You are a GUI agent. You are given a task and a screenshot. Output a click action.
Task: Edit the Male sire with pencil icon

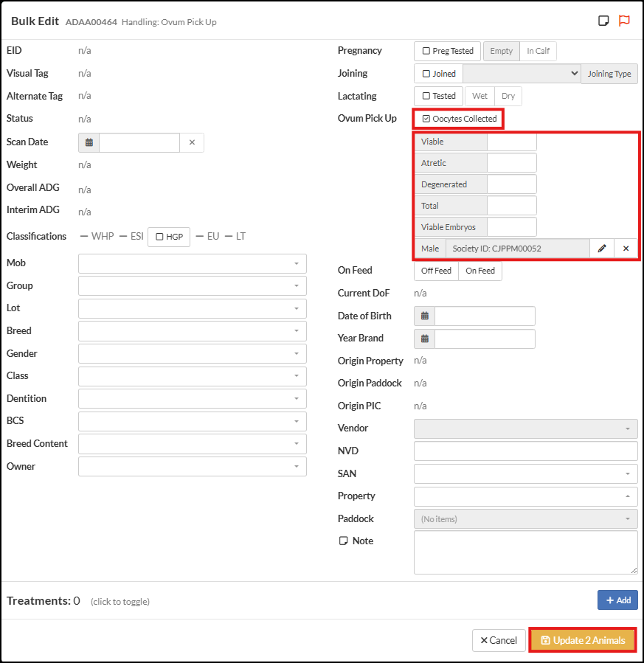point(602,249)
